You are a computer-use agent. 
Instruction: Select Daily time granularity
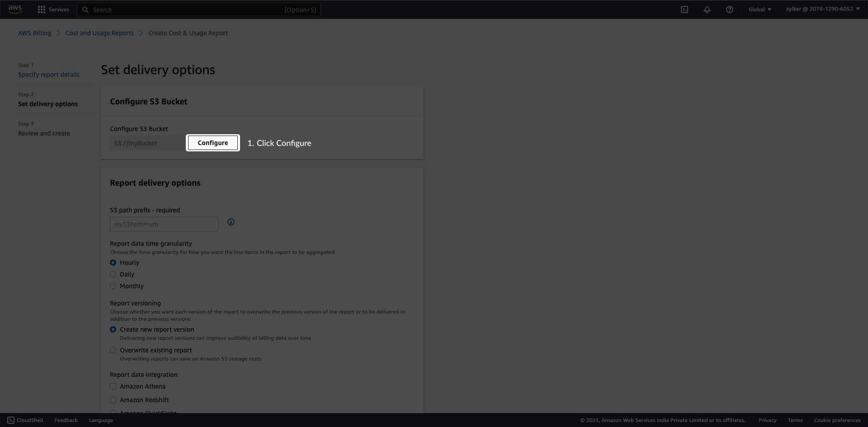click(113, 274)
